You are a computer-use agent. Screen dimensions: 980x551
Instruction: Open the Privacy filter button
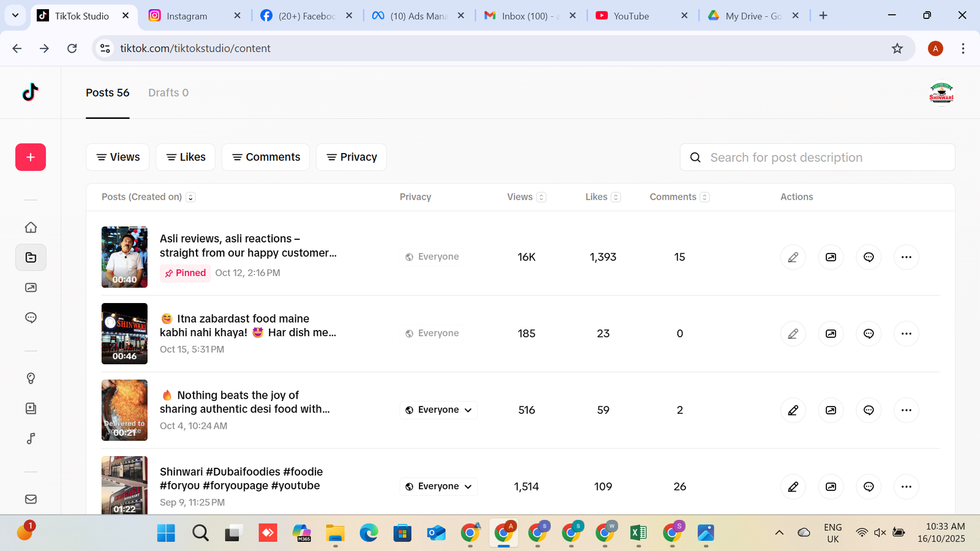coord(351,157)
